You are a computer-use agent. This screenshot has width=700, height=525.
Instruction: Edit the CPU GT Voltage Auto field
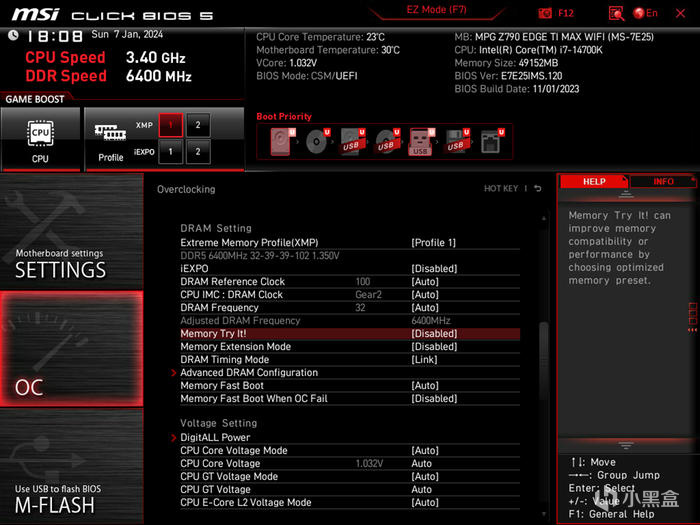(x=421, y=489)
